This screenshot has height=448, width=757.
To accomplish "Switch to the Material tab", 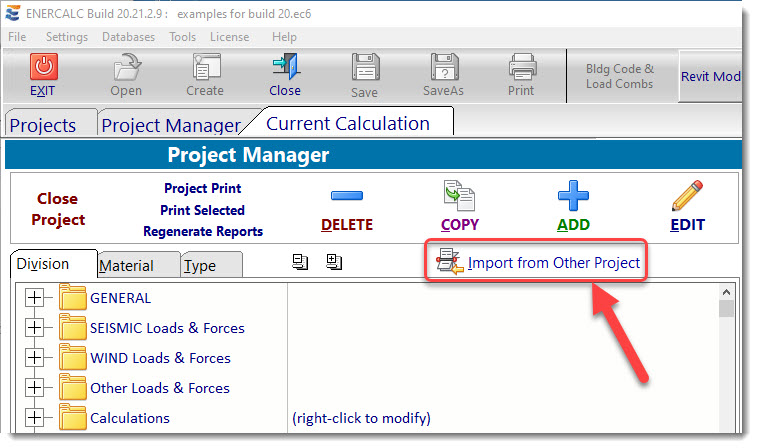I will click(126, 266).
